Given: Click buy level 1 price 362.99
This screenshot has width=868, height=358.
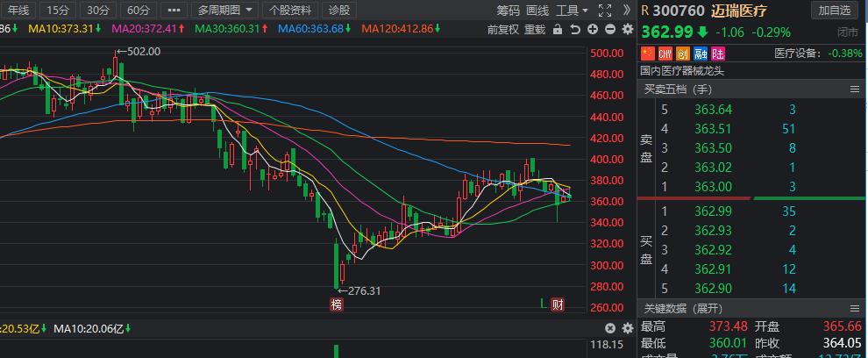Looking at the screenshot, I should [713, 211].
